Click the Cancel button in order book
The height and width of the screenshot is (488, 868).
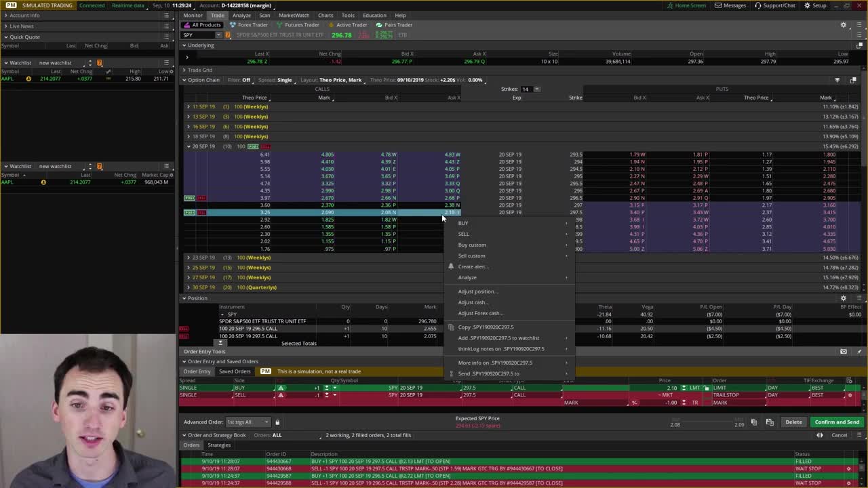click(839, 435)
